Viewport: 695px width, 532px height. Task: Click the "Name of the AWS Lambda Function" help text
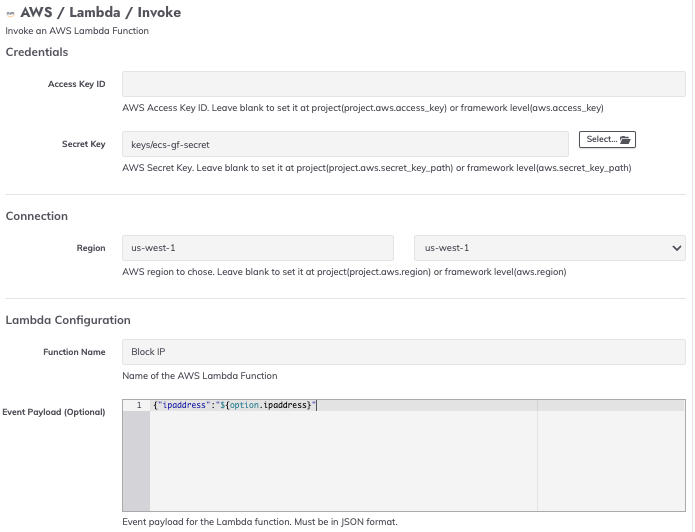click(x=200, y=376)
